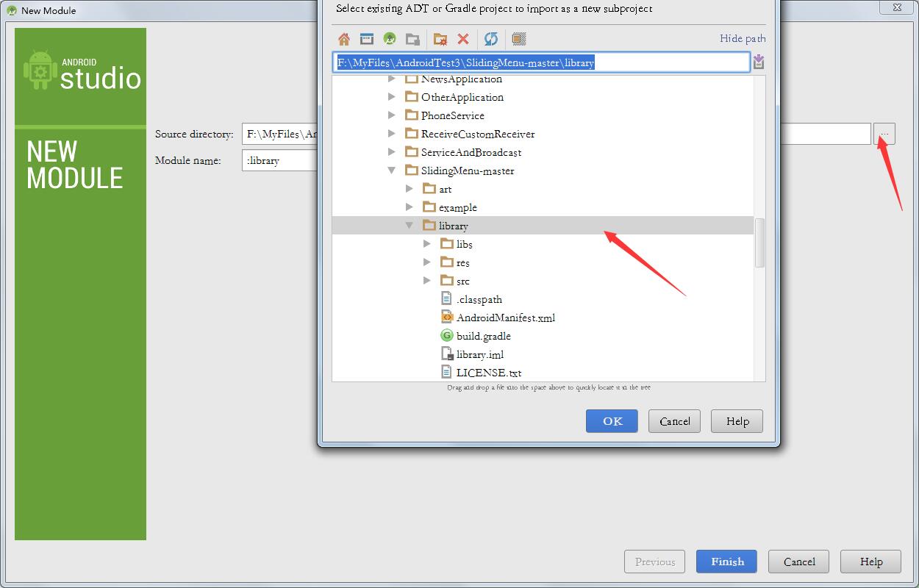Select the SlidingMenu-master folder name
The height and width of the screenshot is (588, 919).
pos(468,171)
